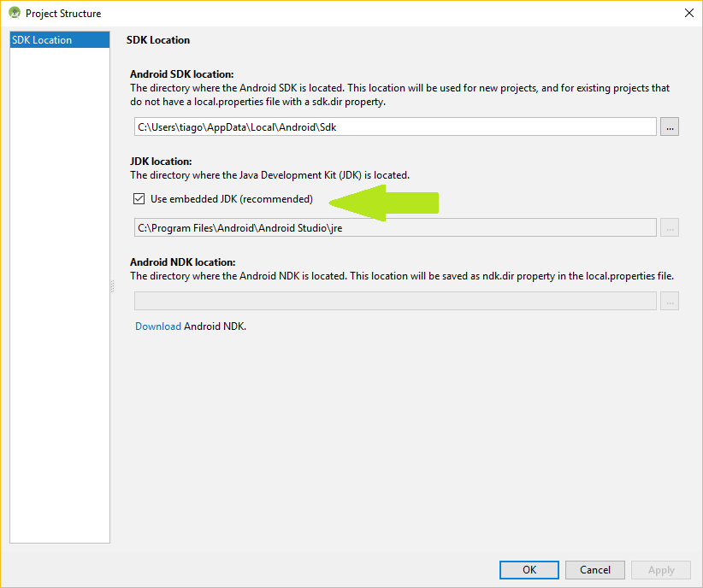The image size is (703, 588).
Task: Dismiss dialog with Cancel button
Action: (x=595, y=569)
